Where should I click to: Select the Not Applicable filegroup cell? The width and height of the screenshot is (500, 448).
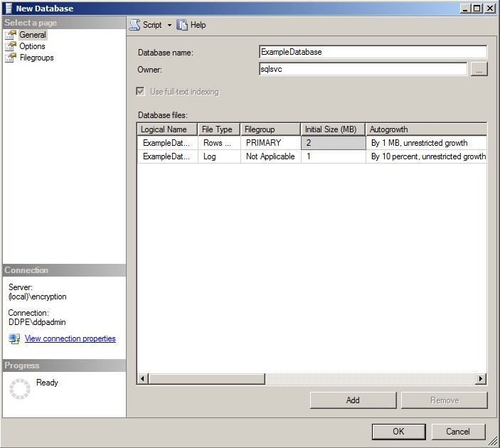point(270,156)
